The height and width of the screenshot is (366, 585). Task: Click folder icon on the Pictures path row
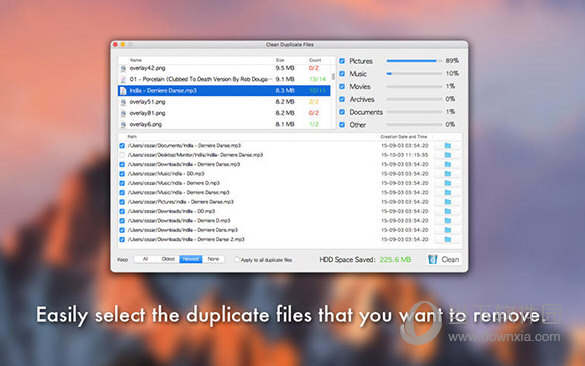pyautogui.click(x=448, y=202)
